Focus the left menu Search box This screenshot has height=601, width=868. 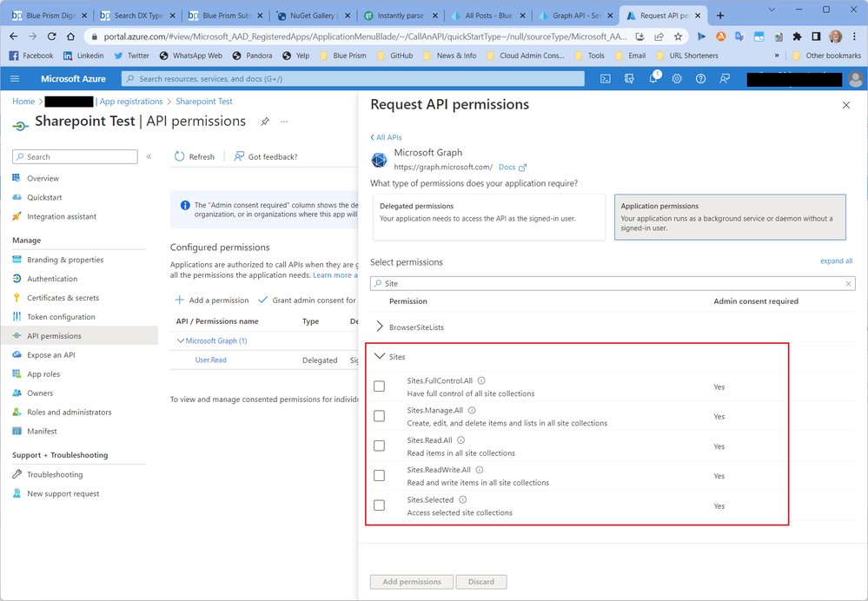point(75,156)
